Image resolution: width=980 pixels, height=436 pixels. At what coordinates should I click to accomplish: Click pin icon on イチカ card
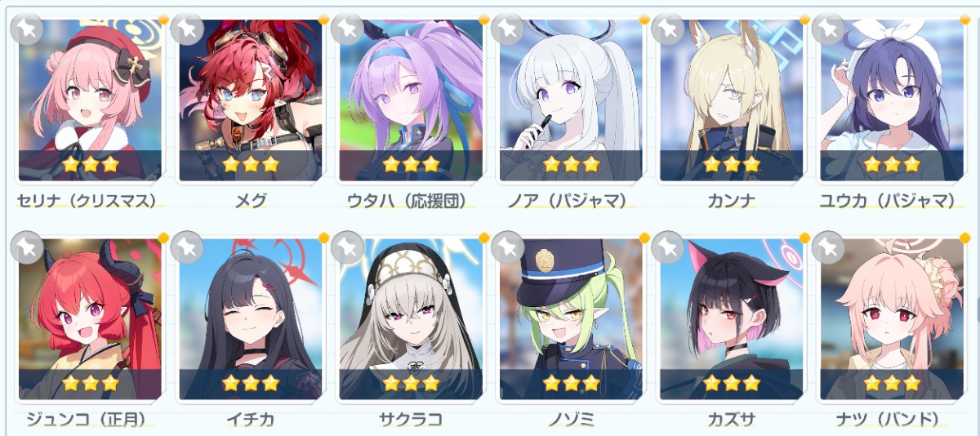187,246
